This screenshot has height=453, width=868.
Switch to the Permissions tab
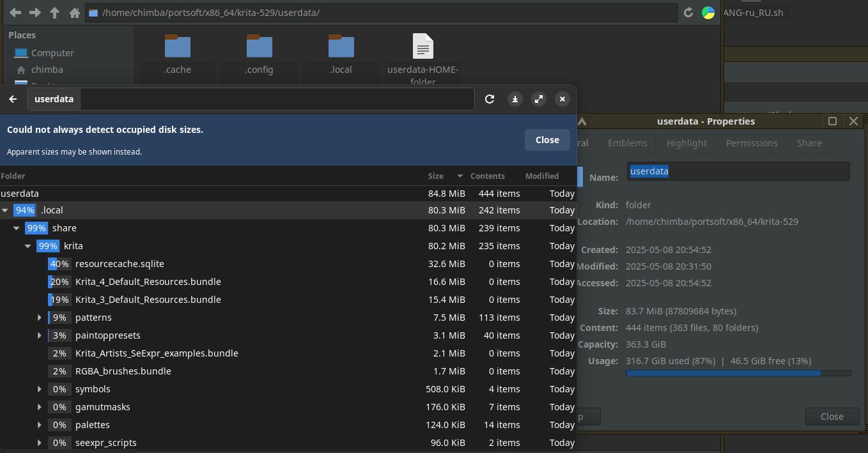point(751,143)
